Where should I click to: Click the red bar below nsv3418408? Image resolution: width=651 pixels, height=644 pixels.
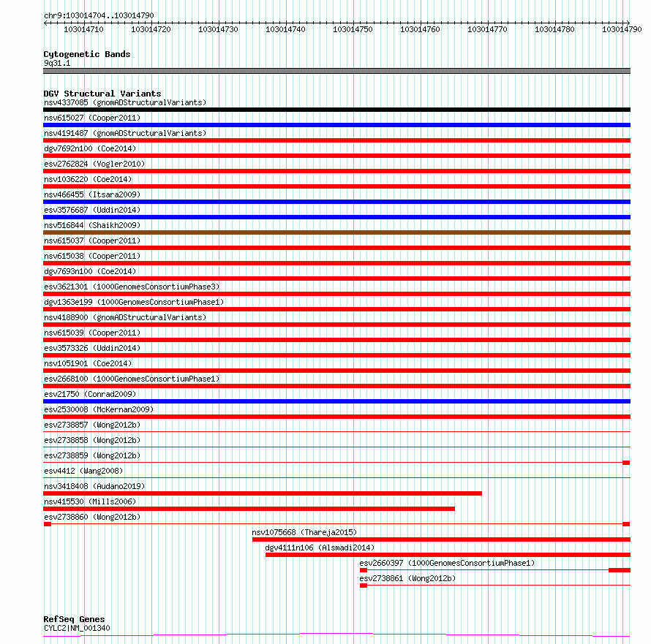pyautogui.click(x=263, y=493)
